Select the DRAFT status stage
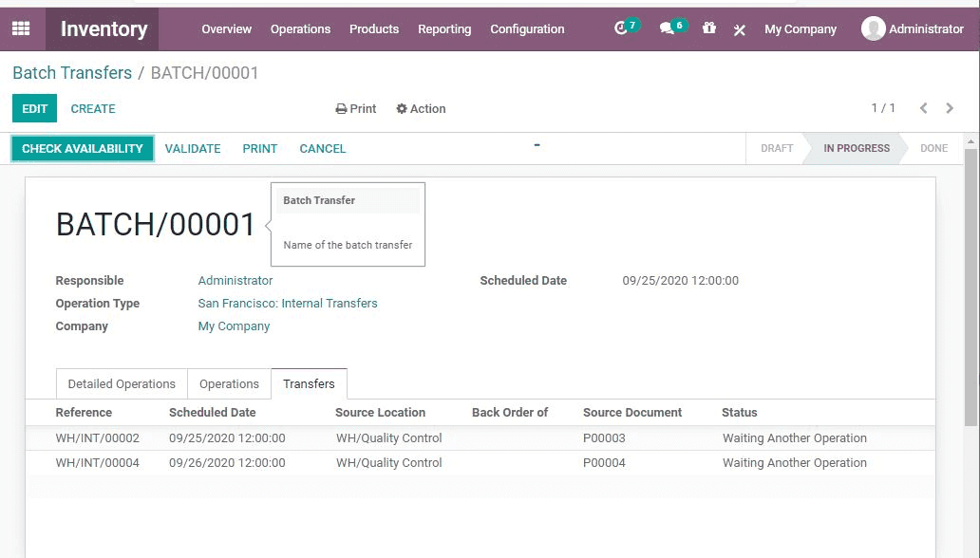Image resolution: width=980 pixels, height=558 pixels. point(776,148)
